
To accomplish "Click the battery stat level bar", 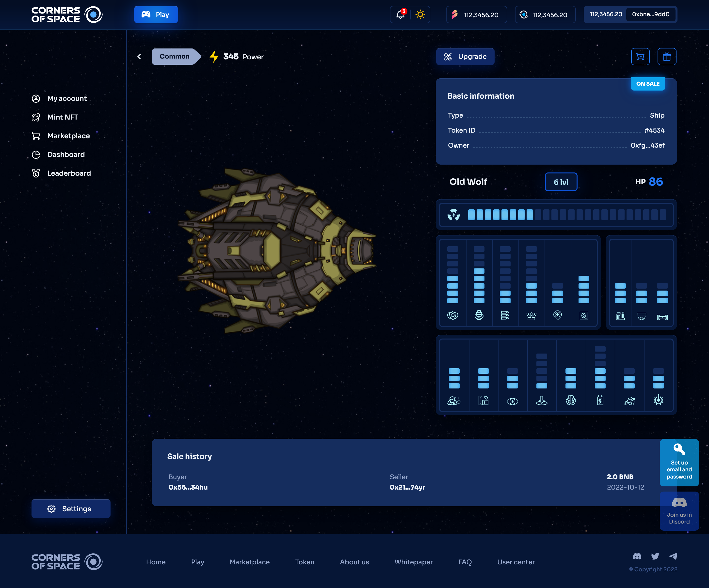I will point(600,367).
